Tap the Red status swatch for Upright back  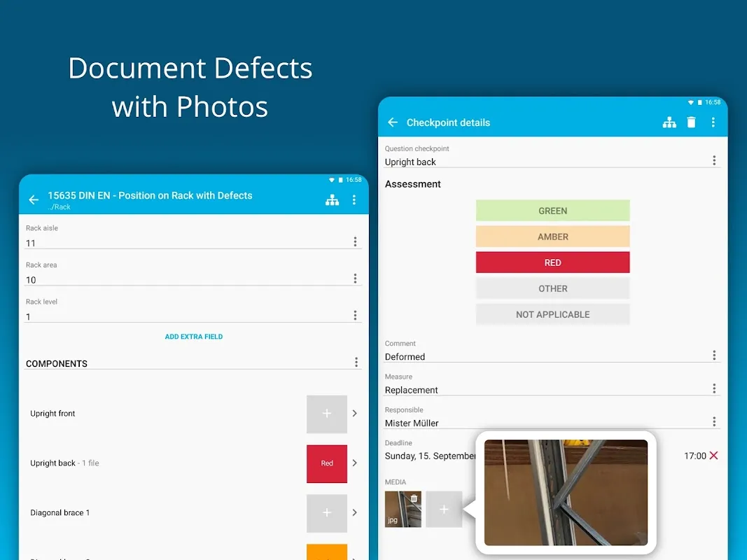327,463
